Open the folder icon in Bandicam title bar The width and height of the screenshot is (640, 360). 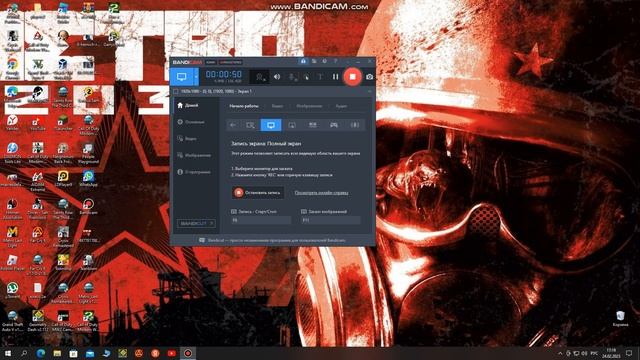[314, 62]
